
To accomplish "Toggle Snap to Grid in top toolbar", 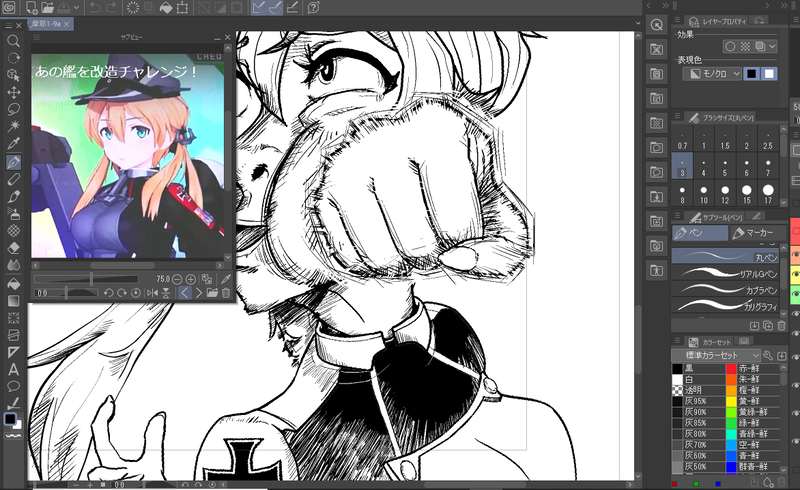I will coord(292,7).
